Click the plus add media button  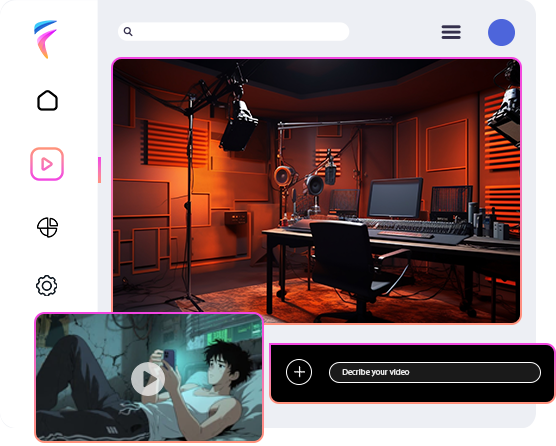pos(299,372)
